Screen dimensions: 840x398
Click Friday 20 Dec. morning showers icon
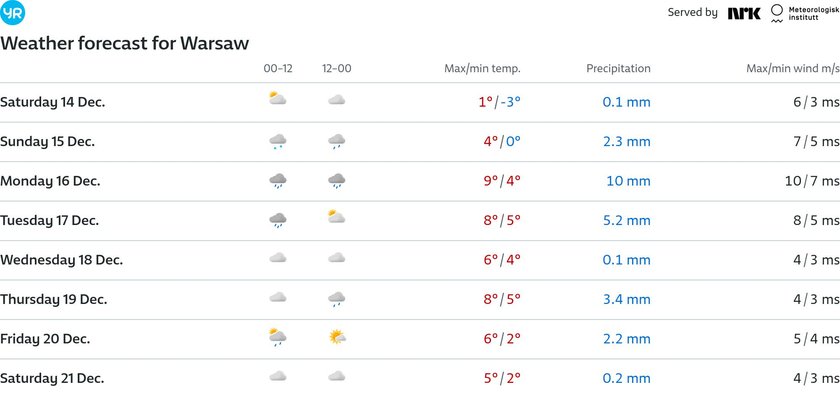278,337
